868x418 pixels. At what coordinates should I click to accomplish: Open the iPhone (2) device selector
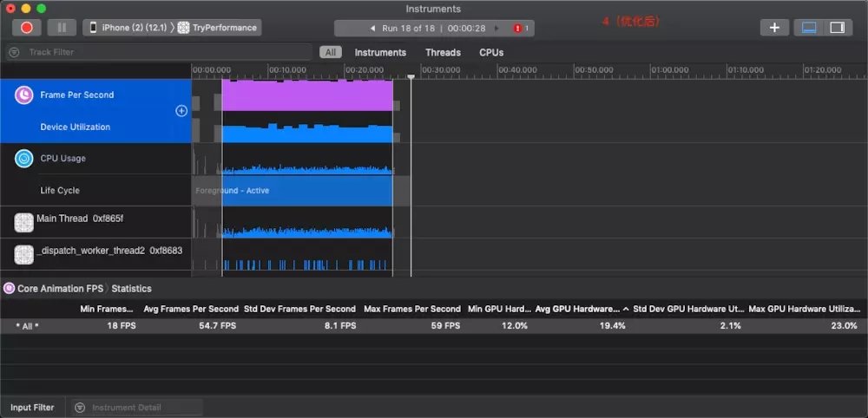click(x=128, y=28)
